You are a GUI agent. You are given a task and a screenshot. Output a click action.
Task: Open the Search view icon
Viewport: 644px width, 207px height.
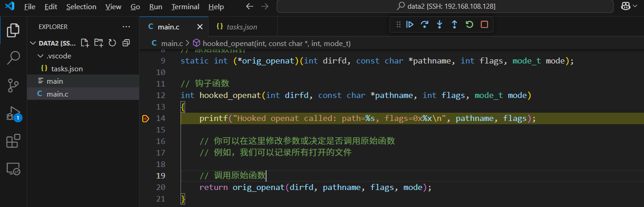coord(13,58)
